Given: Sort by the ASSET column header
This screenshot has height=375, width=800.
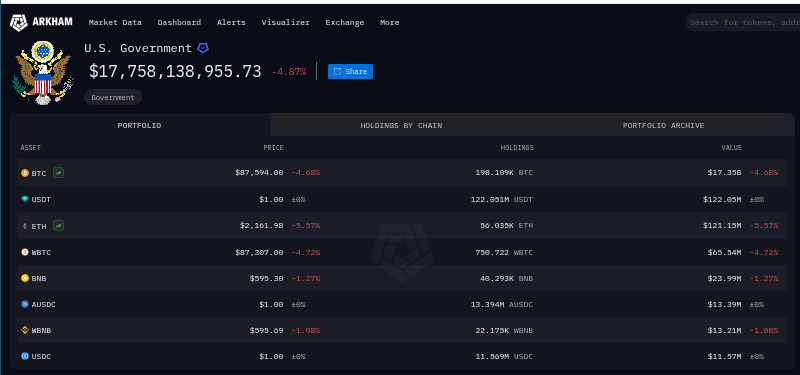Looking at the screenshot, I should (31, 148).
